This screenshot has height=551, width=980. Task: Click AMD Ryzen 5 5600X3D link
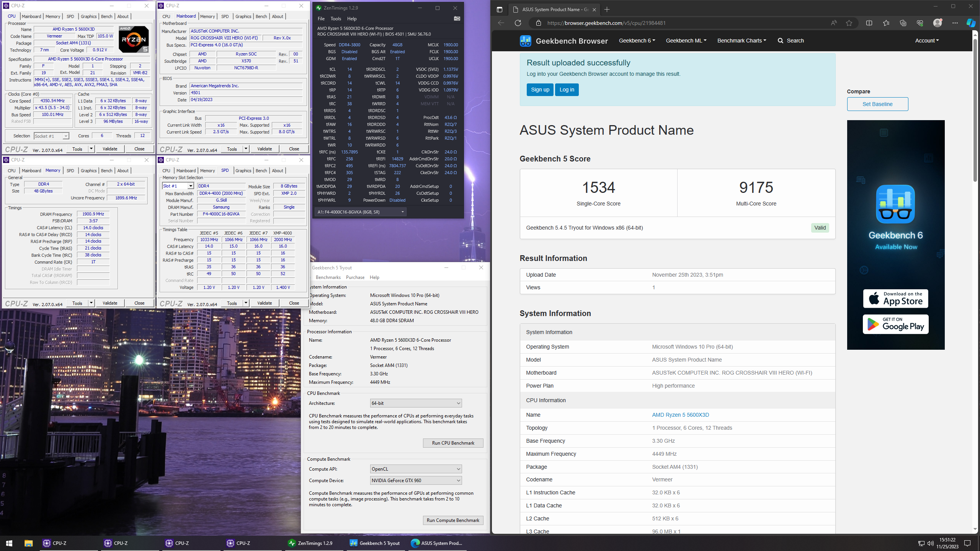[680, 415]
